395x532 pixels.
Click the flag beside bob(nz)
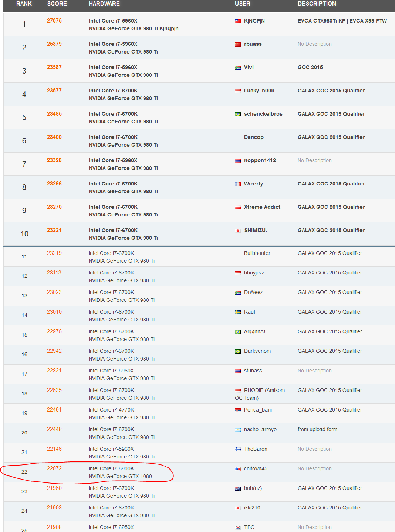(238, 488)
